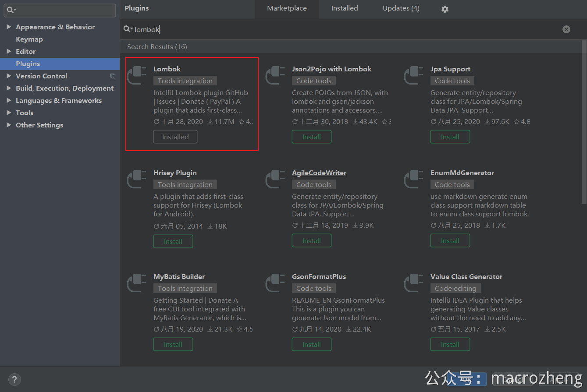Viewport: 587px width, 392px height.
Task: Select Plugins in the settings tree
Action: click(x=60, y=64)
